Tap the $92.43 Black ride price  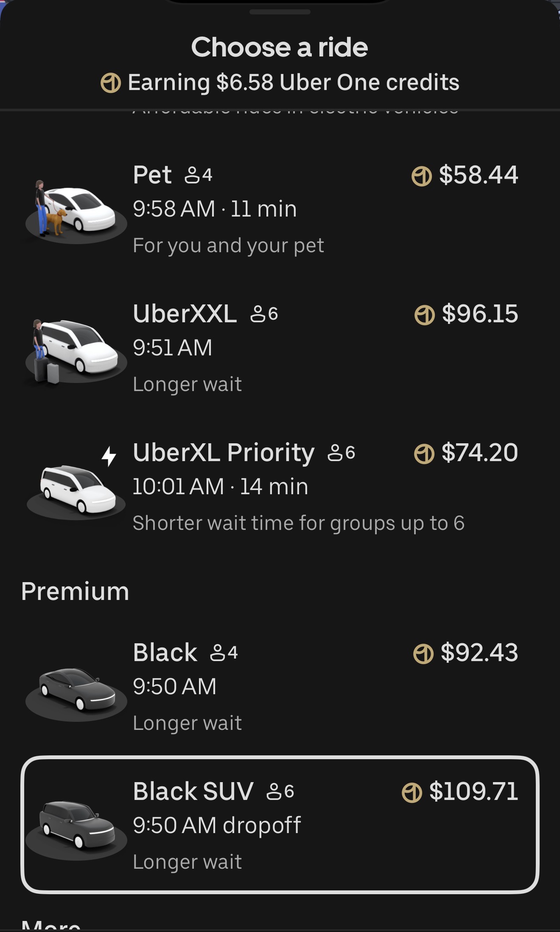pyautogui.click(x=479, y=653)
